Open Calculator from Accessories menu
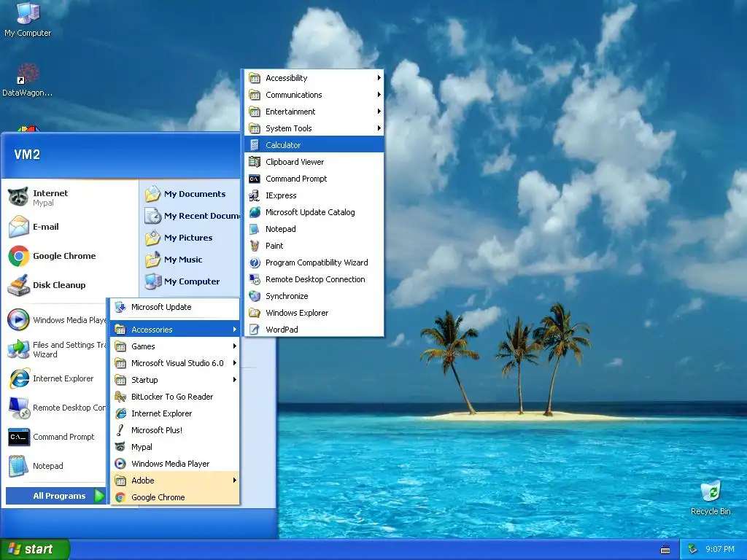747x560 pixels. click(x=314, y=145)
